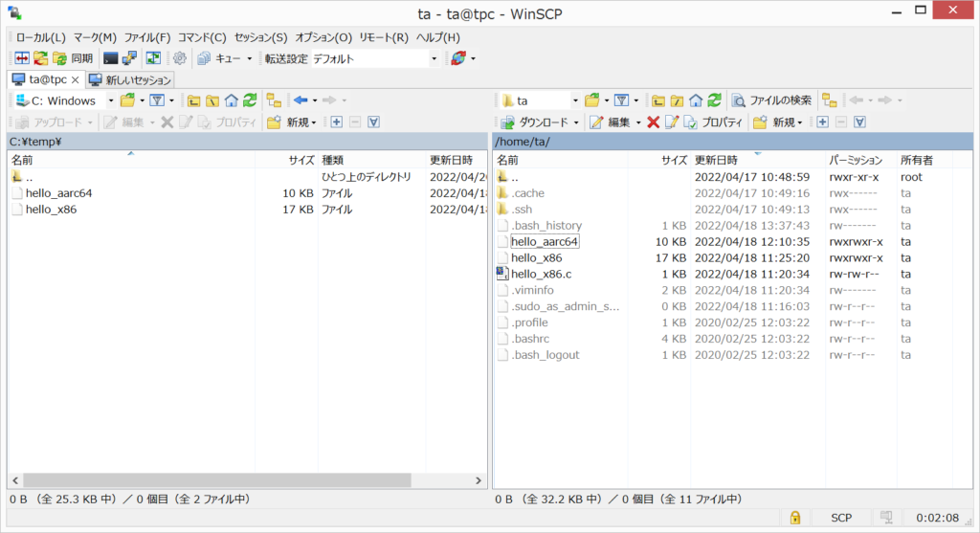The image size is (980, 533).
Task: Open remote プロパティ properties button
Action: 713,122
